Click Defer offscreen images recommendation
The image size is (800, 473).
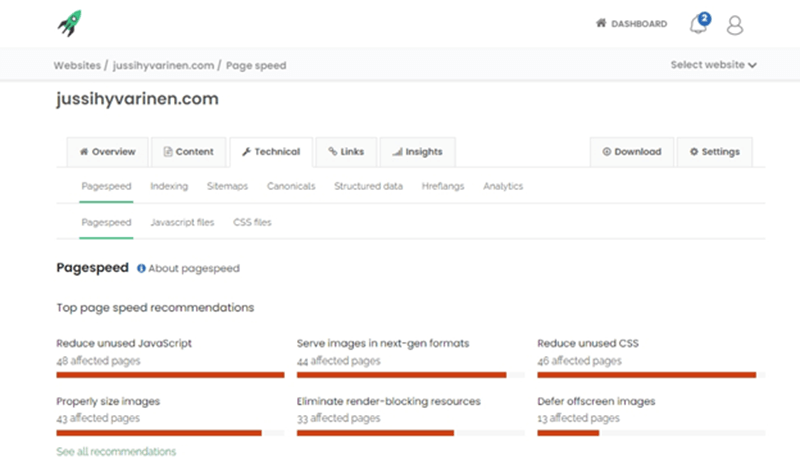(x=596, y=402)
